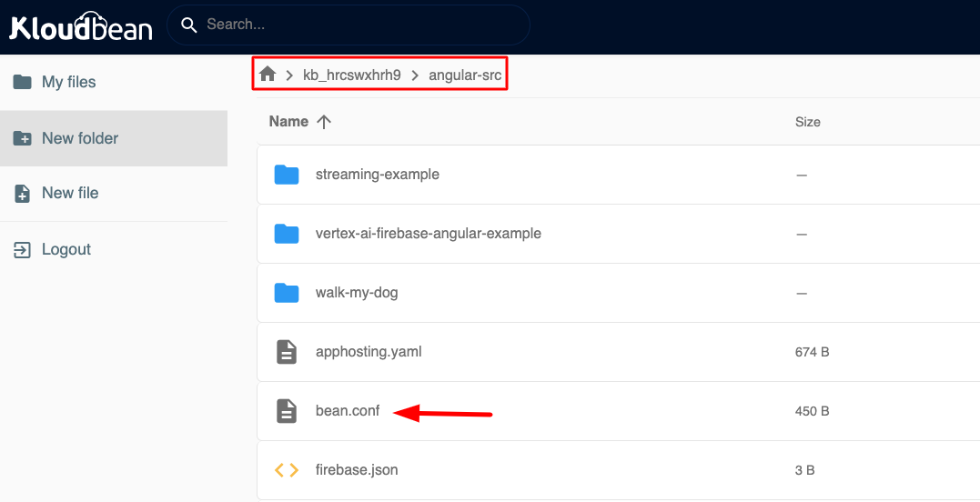
Task: Click the New folder plus icon
Action: [x=22, y=138]
